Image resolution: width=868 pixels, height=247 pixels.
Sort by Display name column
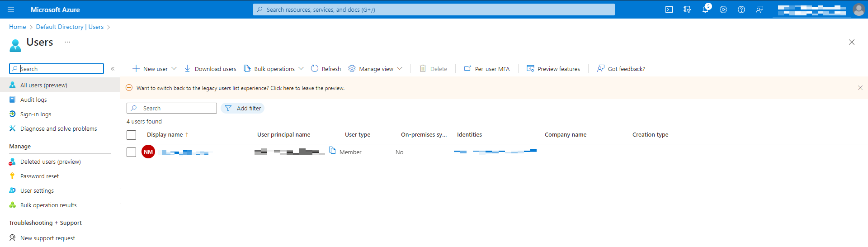tap(168, 135)
